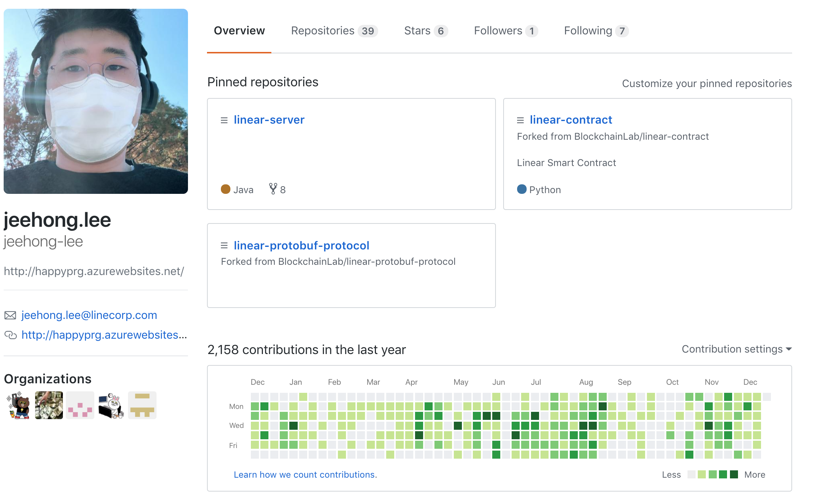Image resolution: width=836 pixels, height=504 pixels.
Task: Open Customize your pinned repositories
Action: [707, 83]
